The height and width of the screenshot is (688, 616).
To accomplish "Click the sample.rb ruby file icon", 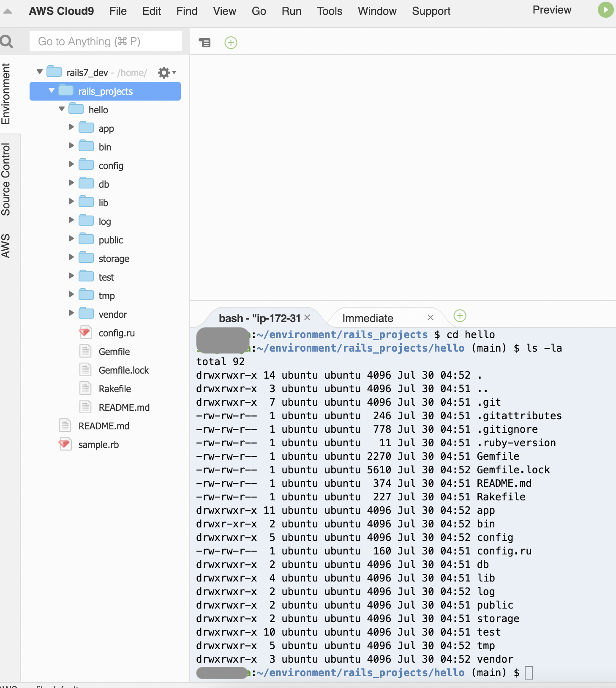I will pos(65,444).
